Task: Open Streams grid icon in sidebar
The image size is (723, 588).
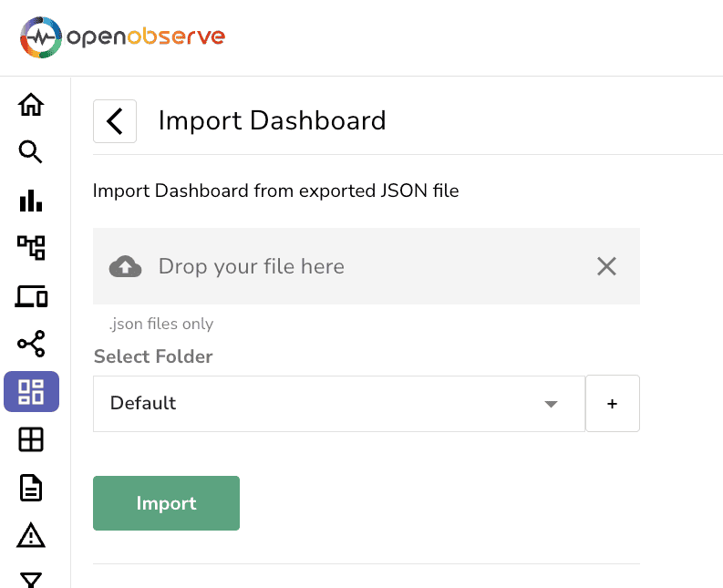Action: tap(31, 439)
